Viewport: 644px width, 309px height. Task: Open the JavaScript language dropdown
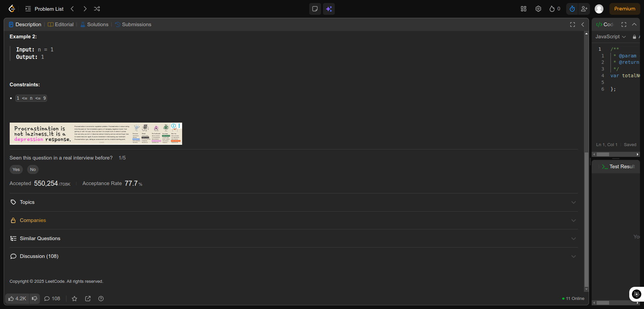(x=610, y=37)
